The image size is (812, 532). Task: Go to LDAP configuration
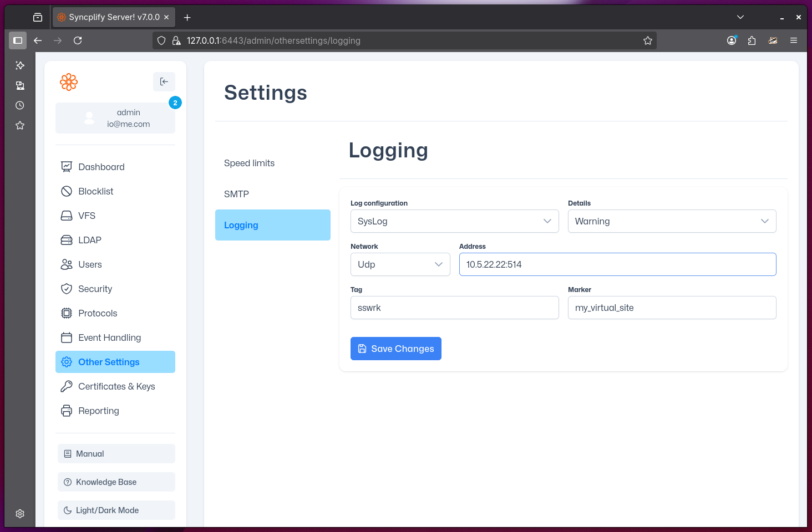pyautogui.click(x=90, y=240)
